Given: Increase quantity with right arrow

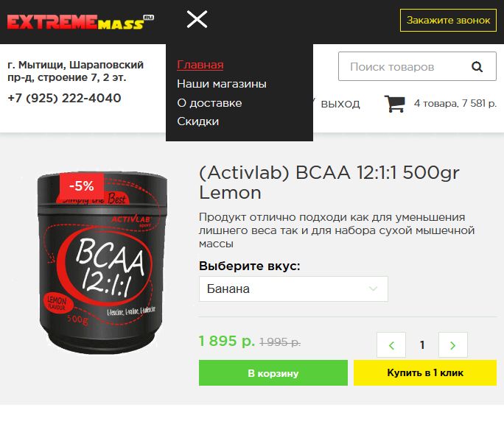Looking at the screenshot, I should 453,345.
